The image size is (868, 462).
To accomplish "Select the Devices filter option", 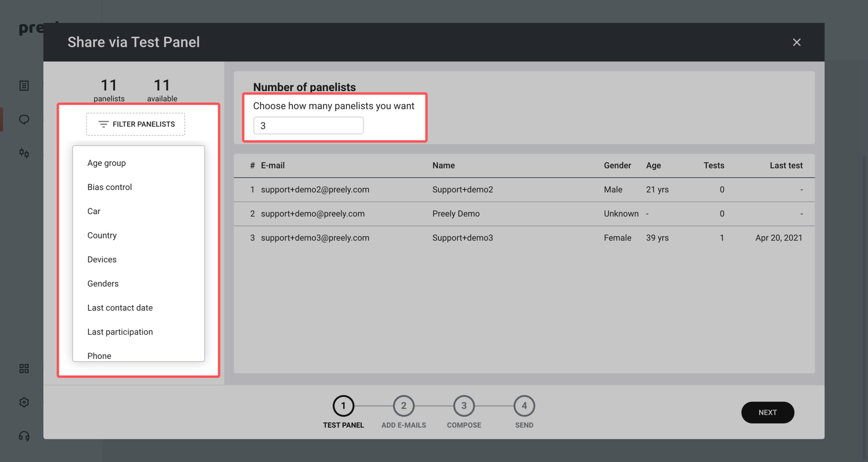I will [138, 259].
